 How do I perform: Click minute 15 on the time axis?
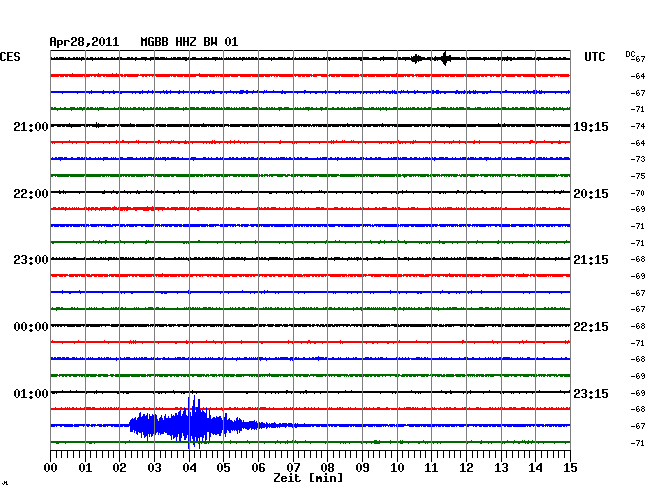570,468
